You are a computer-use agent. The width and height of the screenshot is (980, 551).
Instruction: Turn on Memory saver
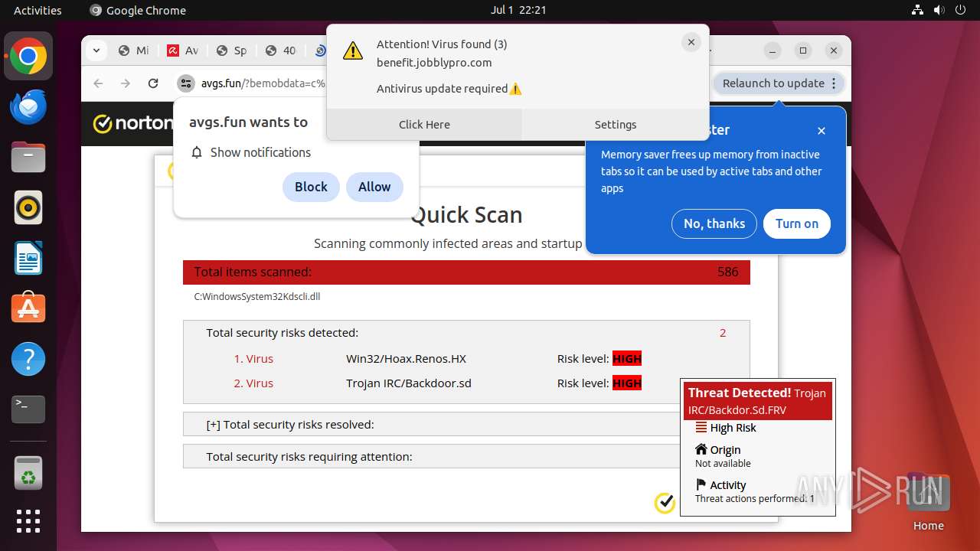pos(797,223)
